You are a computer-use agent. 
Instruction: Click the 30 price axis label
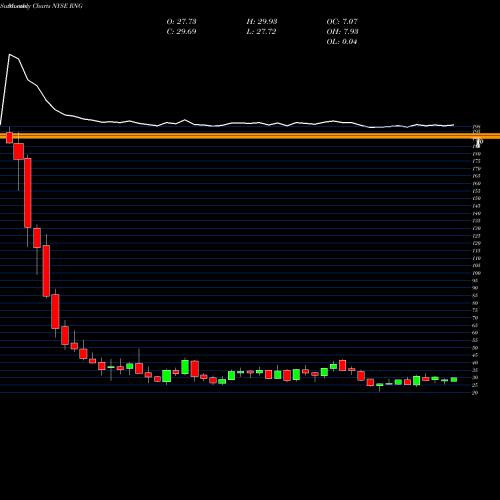click(x=475, y=378)
